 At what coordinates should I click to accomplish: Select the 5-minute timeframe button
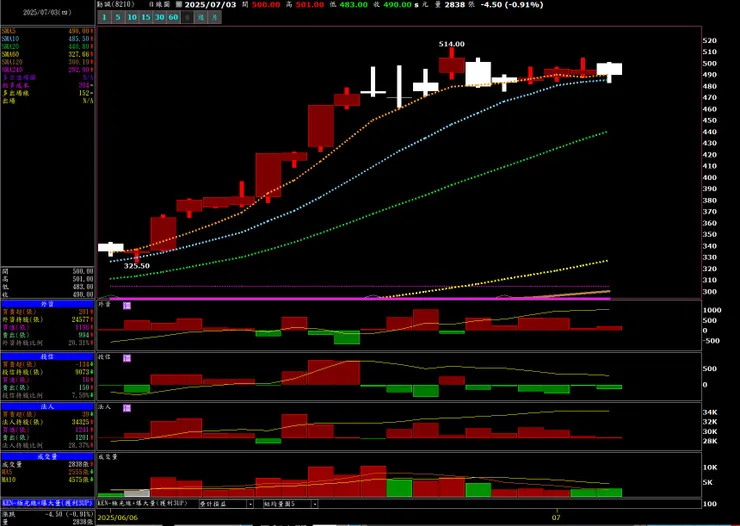[118, 17]
